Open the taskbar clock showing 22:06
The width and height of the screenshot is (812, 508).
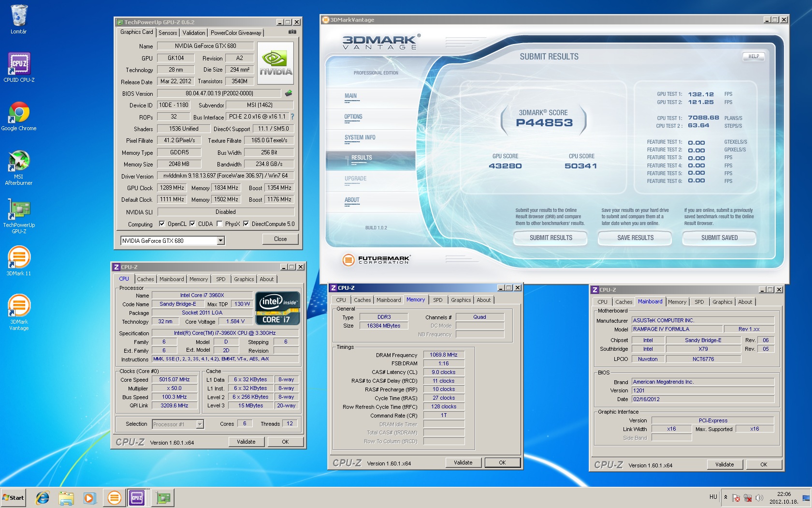784,498
